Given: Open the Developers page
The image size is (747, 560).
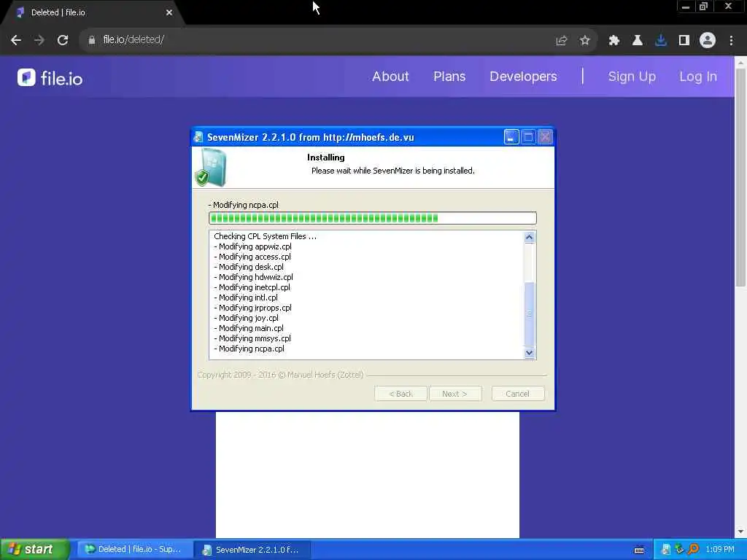Looking at the screenshot, I should pyautogui.click(x=523, y=77).
